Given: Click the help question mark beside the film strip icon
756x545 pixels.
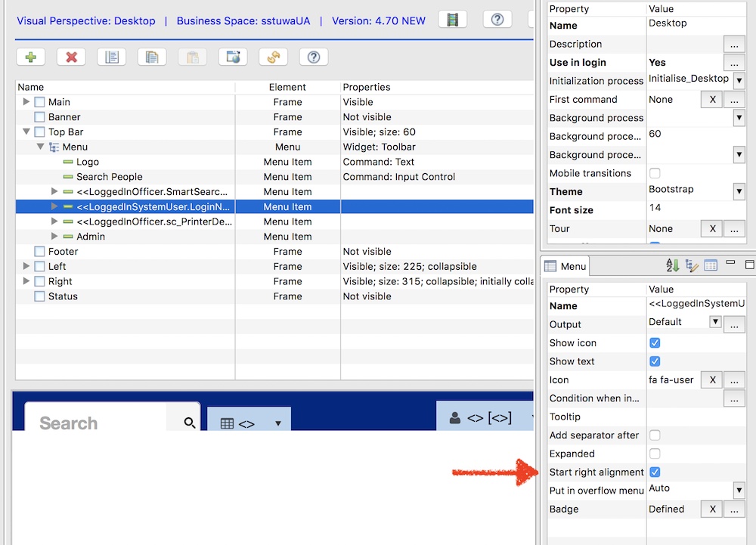Looking at the screenshot, I should (497, 20).
